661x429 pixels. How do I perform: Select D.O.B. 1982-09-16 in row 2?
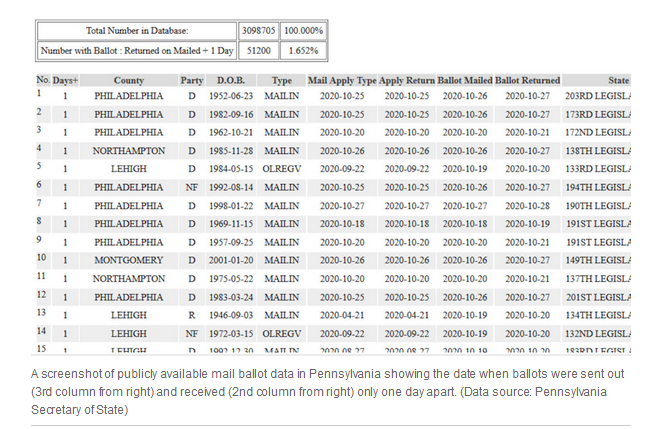(x=231, y=114)
